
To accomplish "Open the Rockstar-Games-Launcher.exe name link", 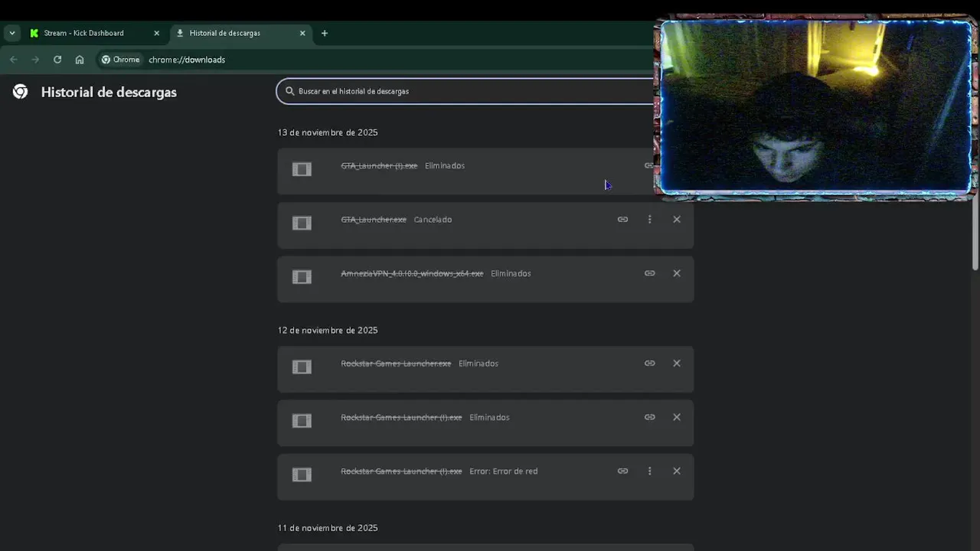I will 396,364.
